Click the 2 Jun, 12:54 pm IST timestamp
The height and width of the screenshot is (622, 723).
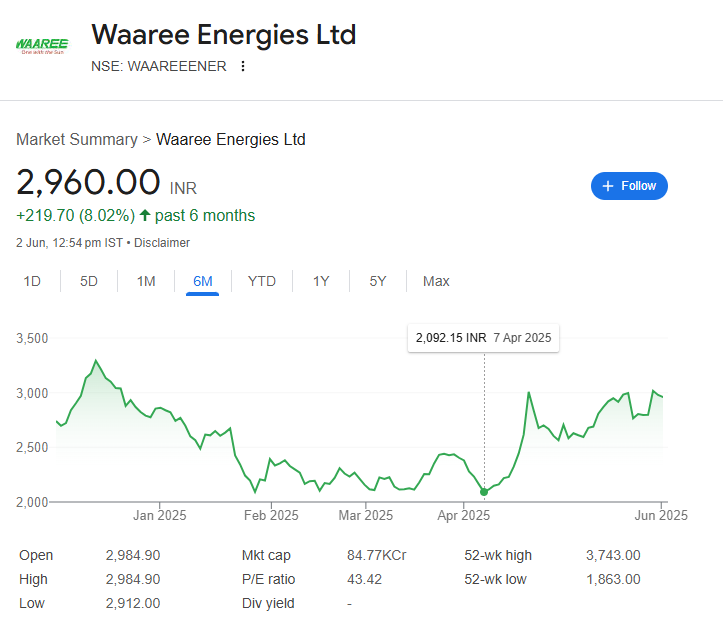click(x=69, y=243)
